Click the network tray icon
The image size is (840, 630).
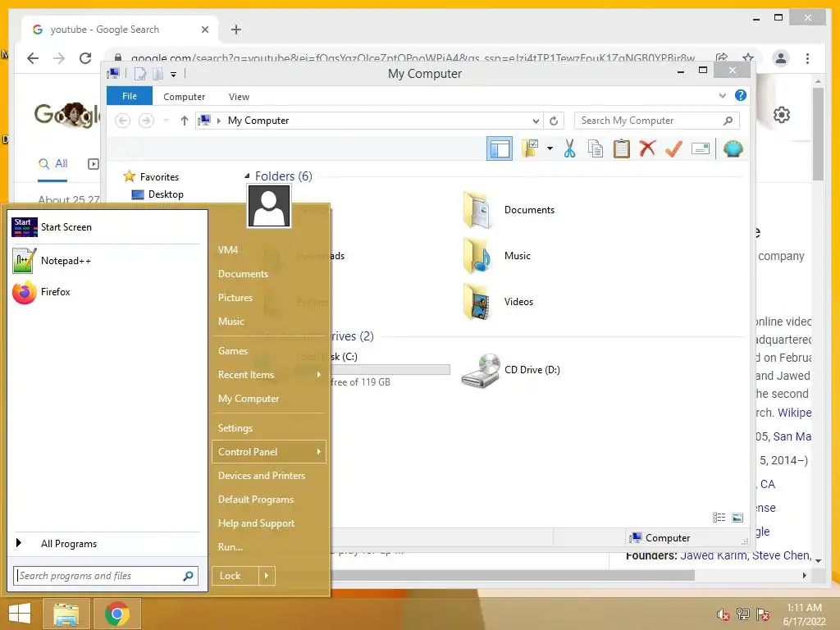743,614
